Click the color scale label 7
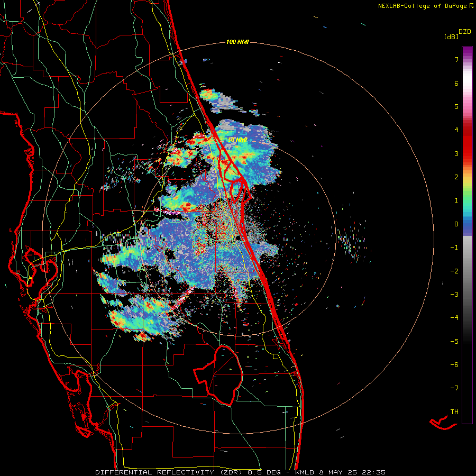The image size is (476, 476). click(x=456, y=59)
